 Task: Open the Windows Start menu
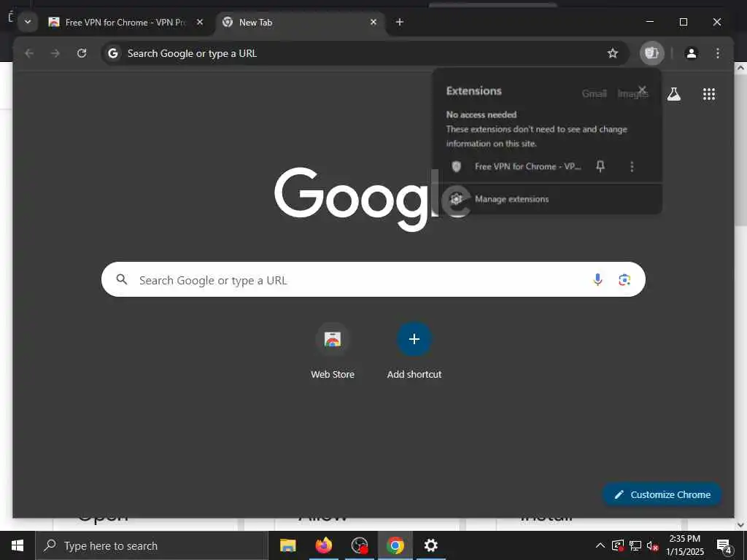(18, 545)
